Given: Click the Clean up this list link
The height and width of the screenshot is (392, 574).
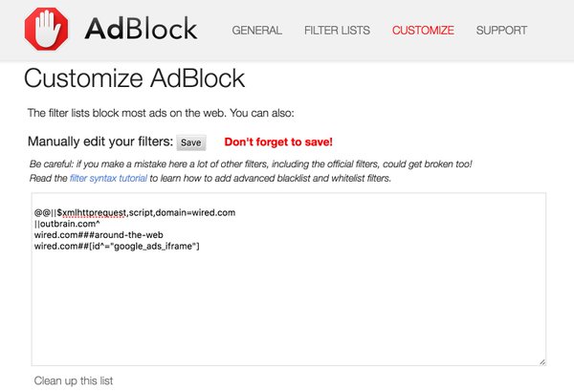Looking at the screenshot, I should [x=74, y=381].
